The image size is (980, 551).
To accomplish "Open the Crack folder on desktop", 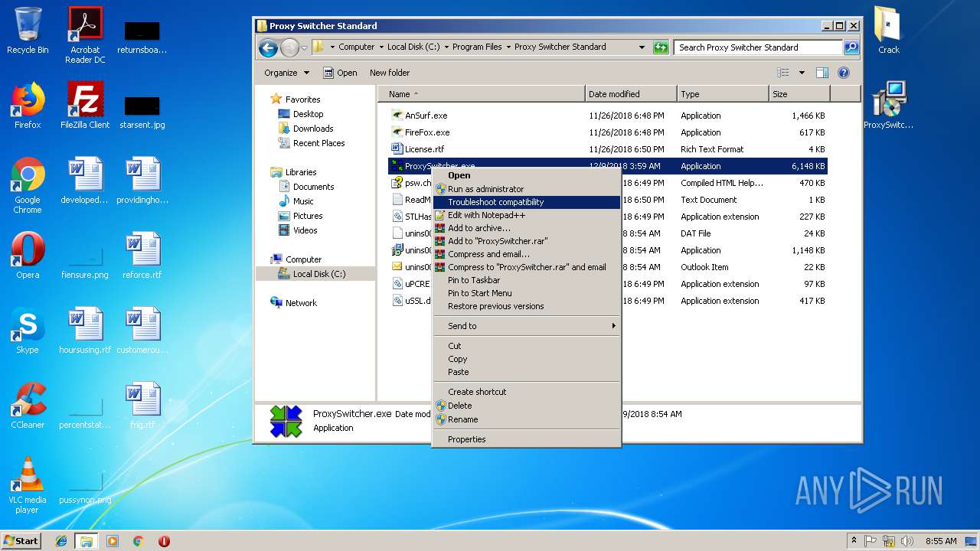I will (x=889, y=31).
